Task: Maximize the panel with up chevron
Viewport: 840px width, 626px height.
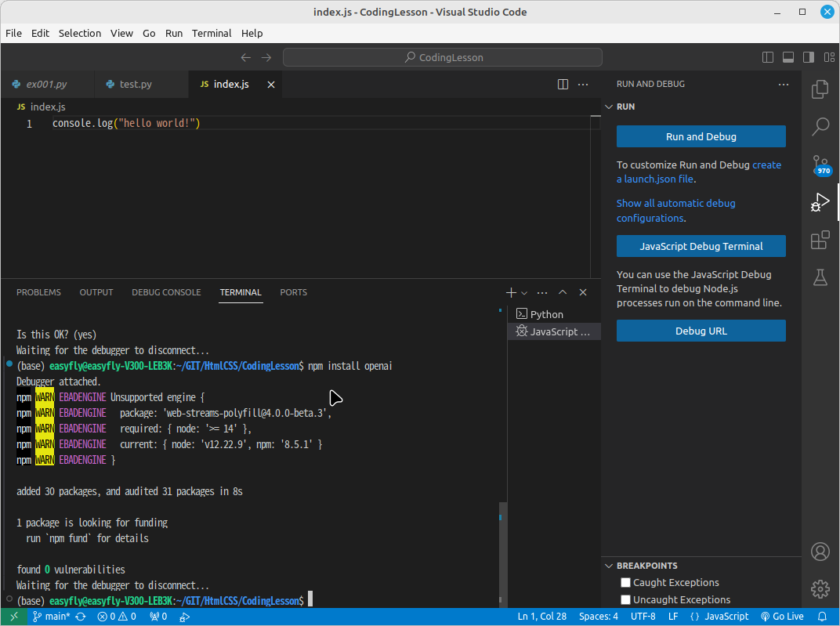Action: coord(563,292)
